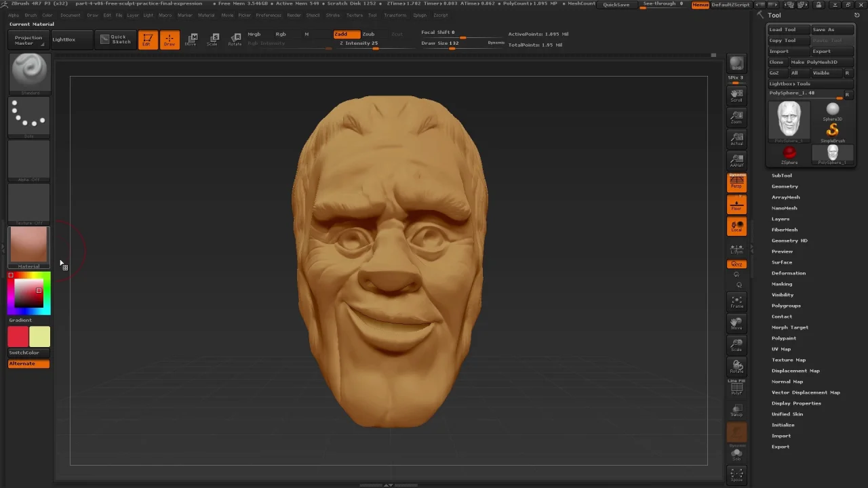Set canvas to Actual size icon
The width and height of the screenshot is (868, 488).
(x=736, y=138)
